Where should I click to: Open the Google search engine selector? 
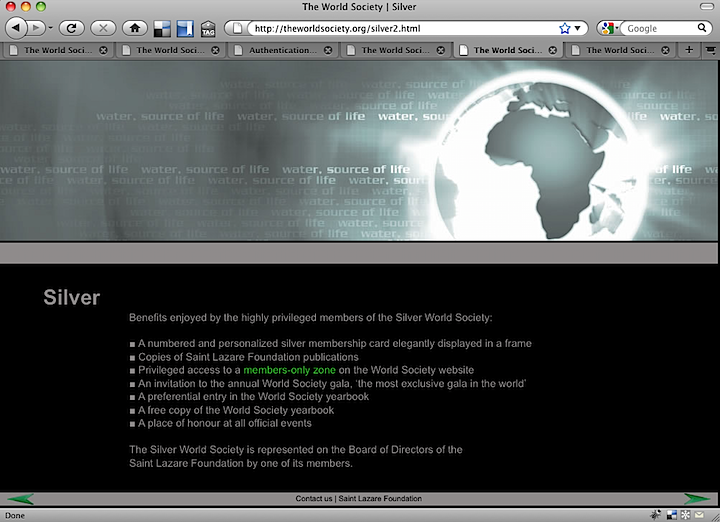point(609,28)
